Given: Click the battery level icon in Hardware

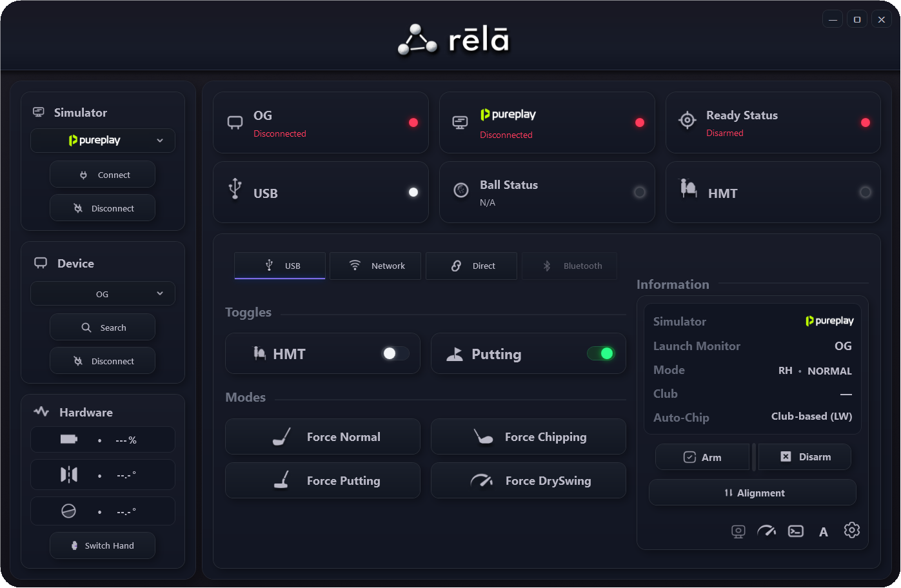Looking at the screenshot, I should (x=68, y=439).
